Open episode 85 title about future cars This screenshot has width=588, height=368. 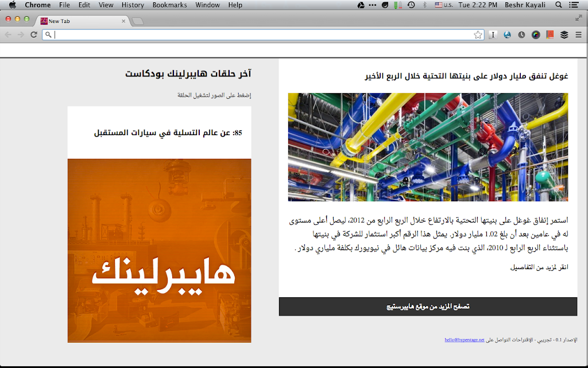(x=168, y=133)
